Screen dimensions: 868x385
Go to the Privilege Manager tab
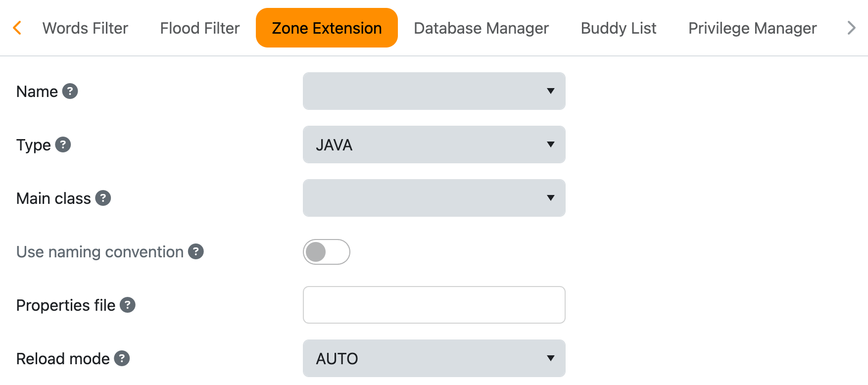(x=752, y=28)
